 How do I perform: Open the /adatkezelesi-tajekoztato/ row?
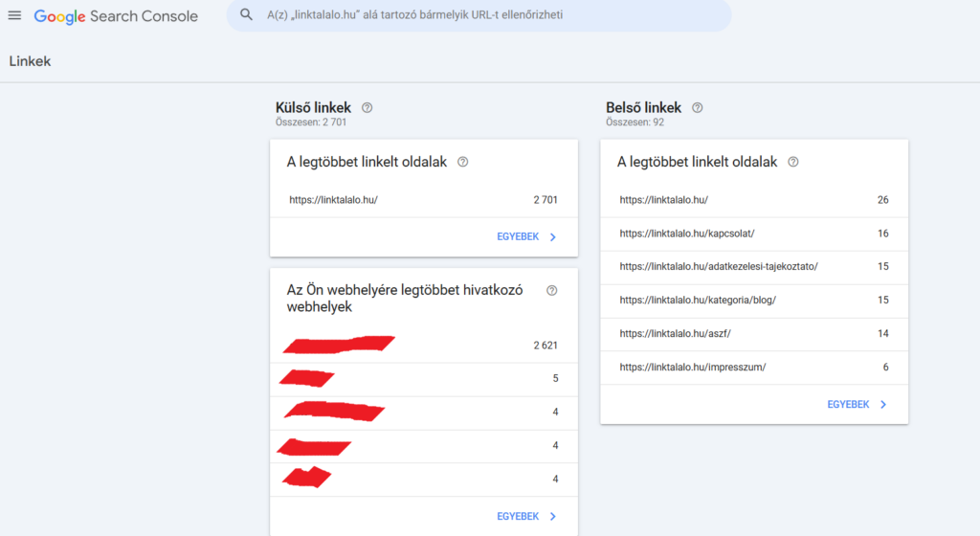(754, 267)
